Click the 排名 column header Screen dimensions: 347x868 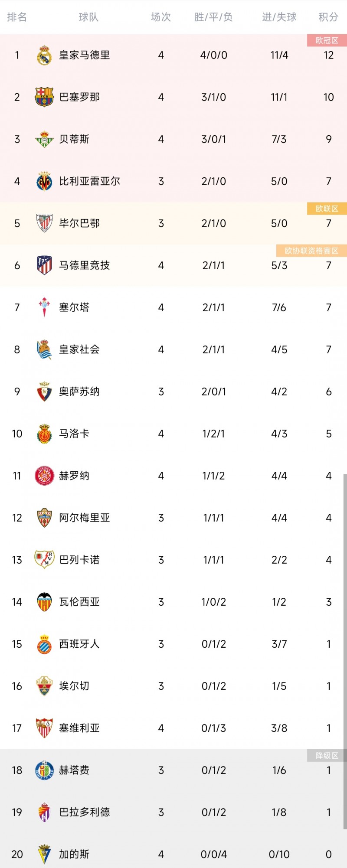[x=17, y=17]
